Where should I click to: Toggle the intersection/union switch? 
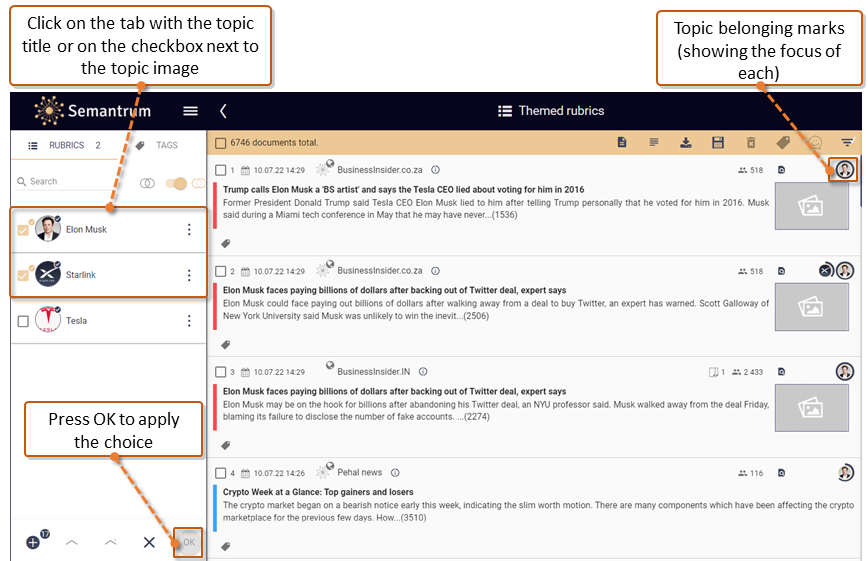tap(177, 183)
